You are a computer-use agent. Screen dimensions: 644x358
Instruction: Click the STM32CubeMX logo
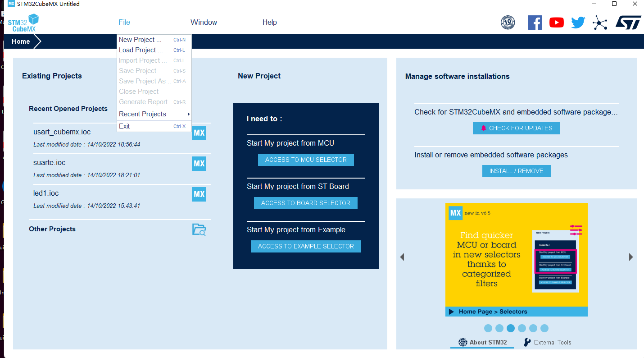(23, 23)
